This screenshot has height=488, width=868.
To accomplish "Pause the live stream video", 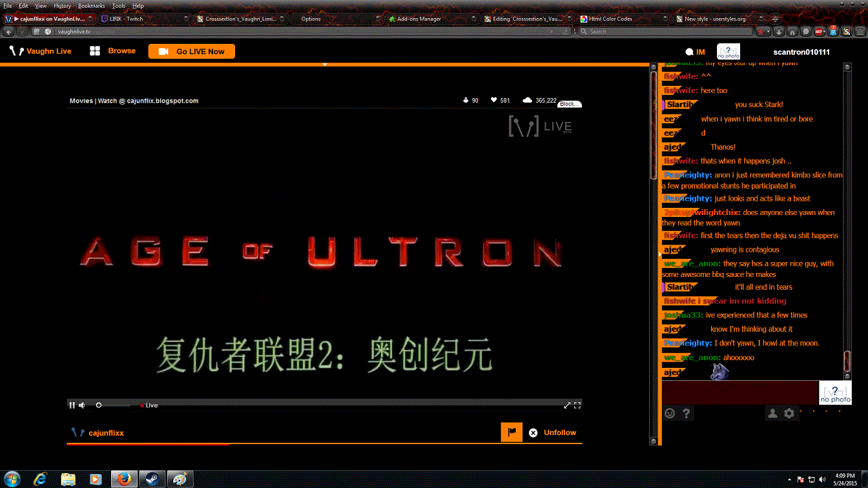I will pyautogui.click(x=72, y=405).
